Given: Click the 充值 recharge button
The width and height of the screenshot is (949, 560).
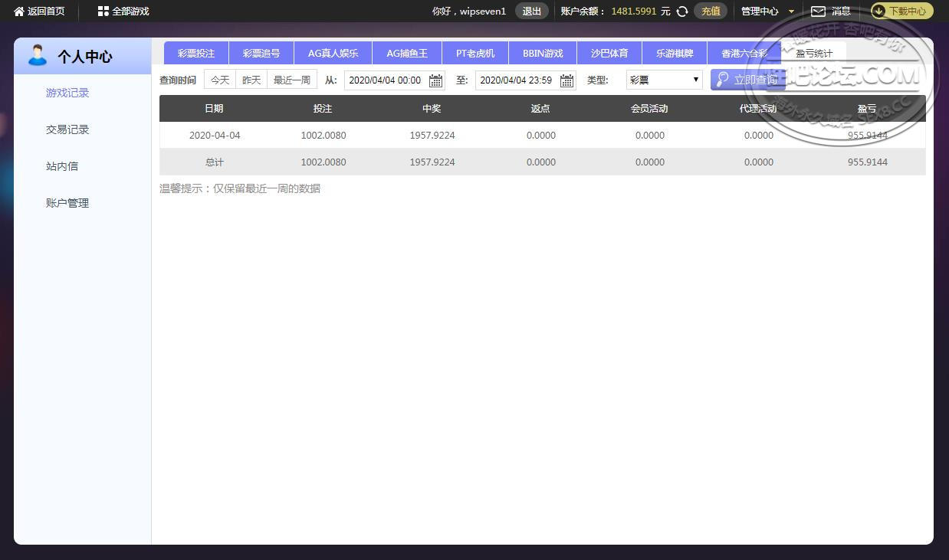Looking at the screenshot, I should [711, 11].
